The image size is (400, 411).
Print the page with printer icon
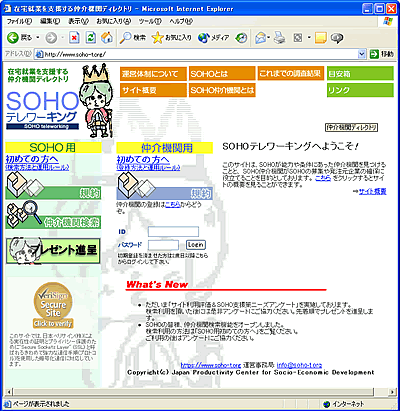[x=280, y=38]
